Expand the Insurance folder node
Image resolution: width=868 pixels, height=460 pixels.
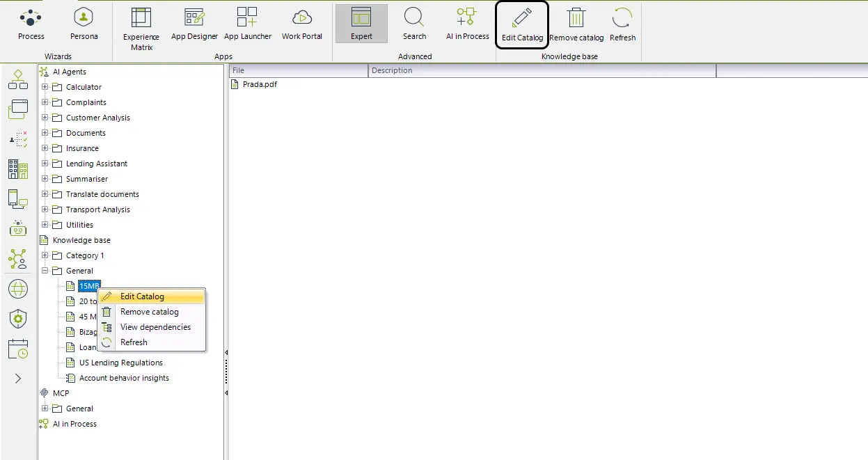45,148
